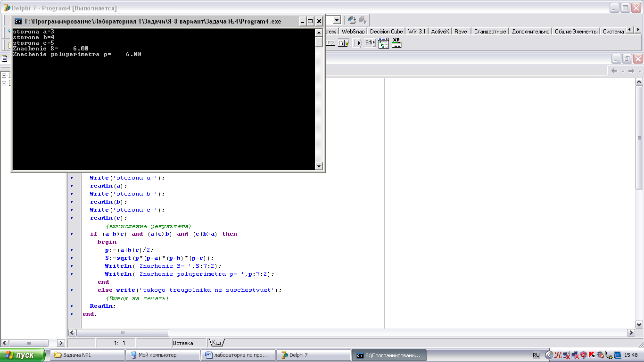Choose the palette component with small lock

(344, 43)
